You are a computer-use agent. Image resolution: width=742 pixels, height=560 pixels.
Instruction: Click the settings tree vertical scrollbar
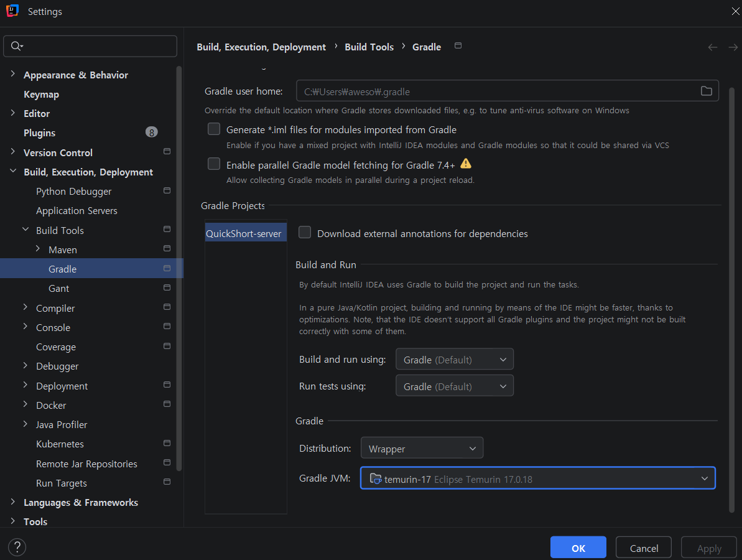(179, 268)
